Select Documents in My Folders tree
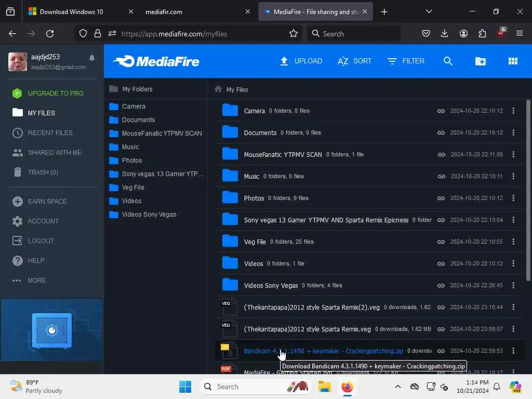 click(x=132, y=120)
